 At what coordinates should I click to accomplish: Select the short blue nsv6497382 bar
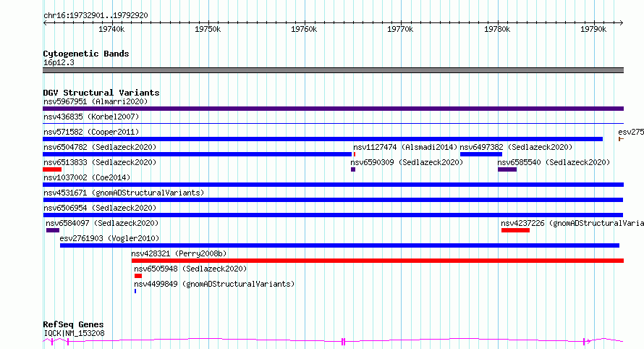pyautogui.click(x=481, y=154)
